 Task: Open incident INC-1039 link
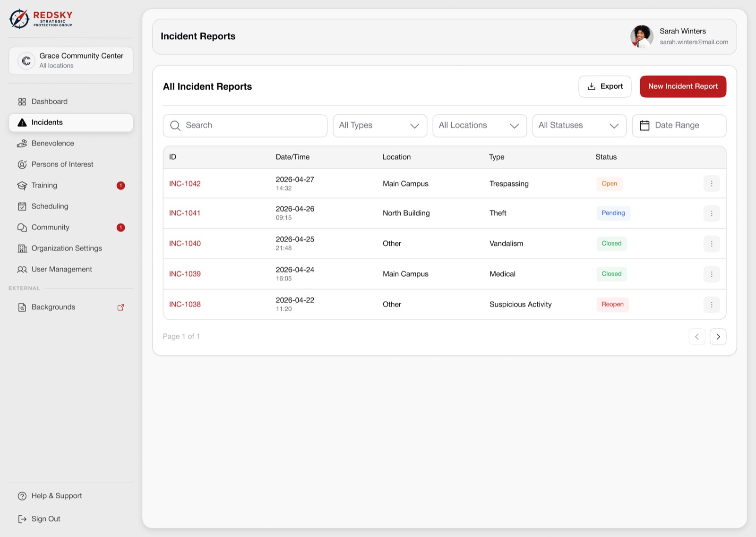pos(185,274)
